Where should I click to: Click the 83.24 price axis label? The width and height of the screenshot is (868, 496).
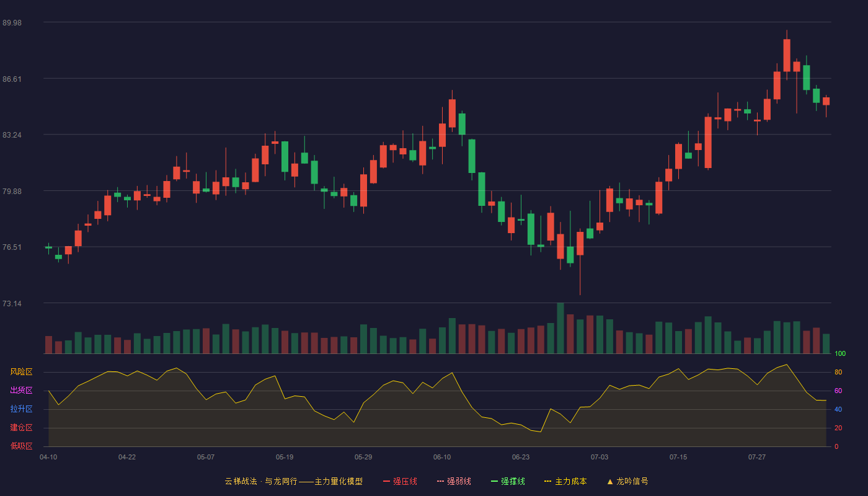tap(12, 135)
